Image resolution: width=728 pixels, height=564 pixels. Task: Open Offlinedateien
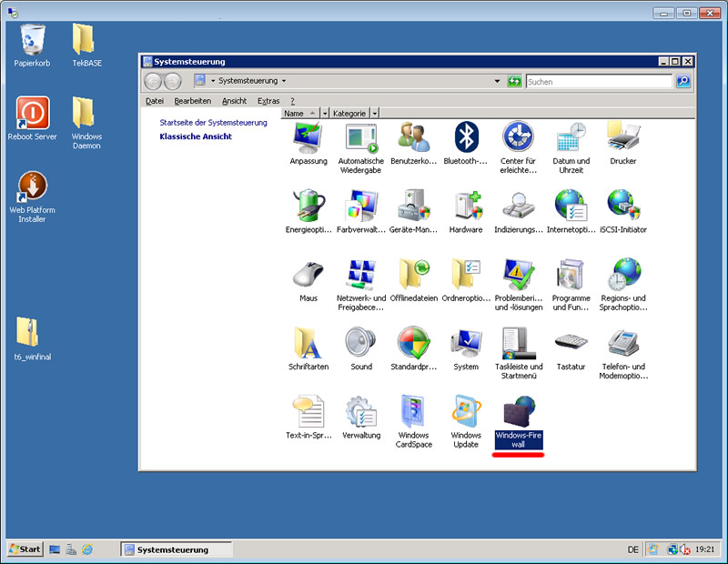(x=414, y=281)
